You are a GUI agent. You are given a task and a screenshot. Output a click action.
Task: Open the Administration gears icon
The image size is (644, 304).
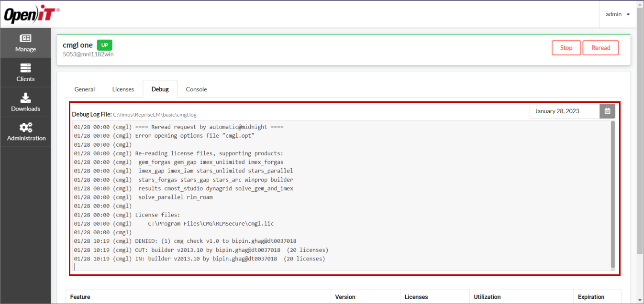(x=25, y=127)
